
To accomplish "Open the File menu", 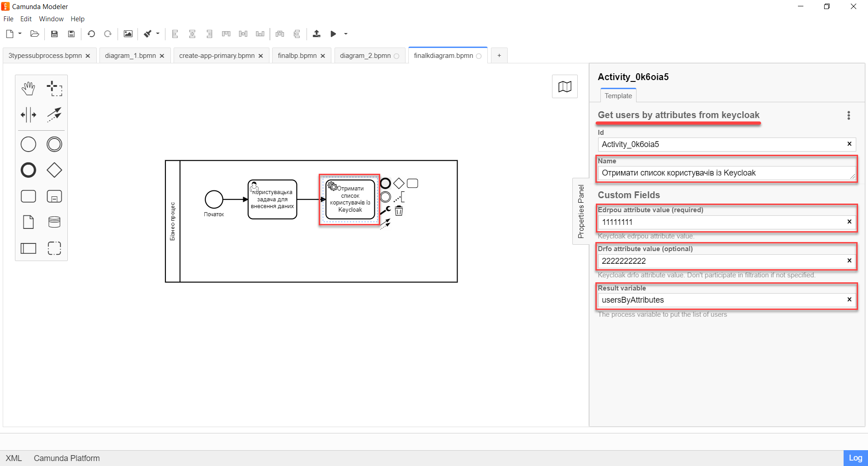I will point(9,19).
